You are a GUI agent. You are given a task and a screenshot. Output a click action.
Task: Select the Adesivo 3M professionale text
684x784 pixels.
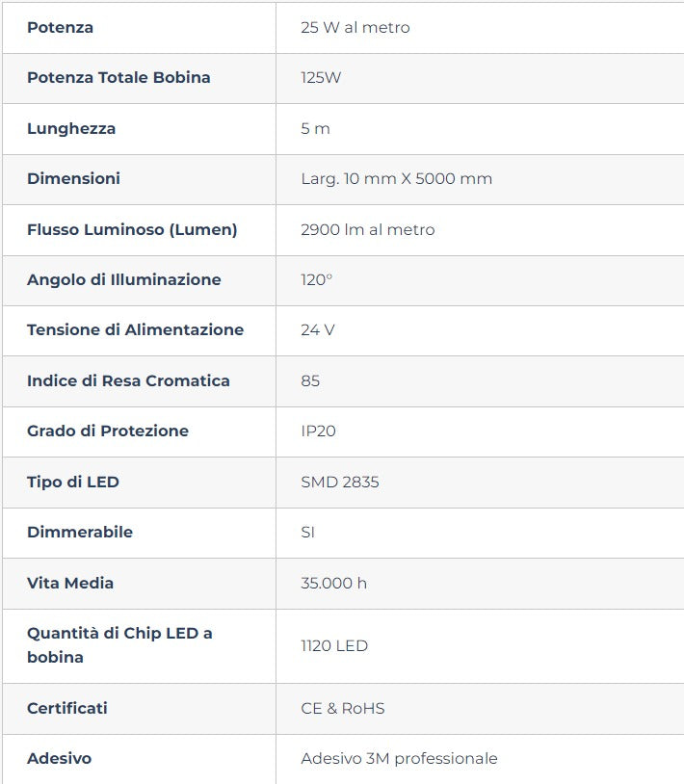coord(399,758)
